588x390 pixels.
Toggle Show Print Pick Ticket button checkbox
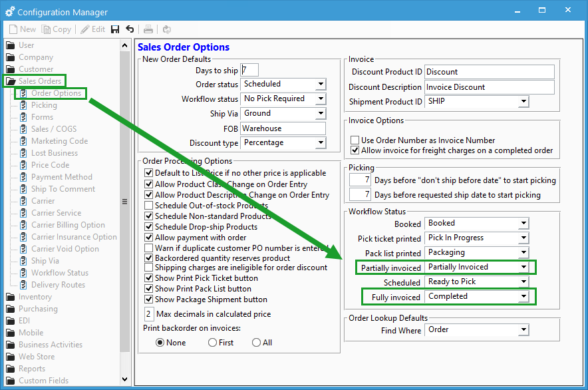149,278
